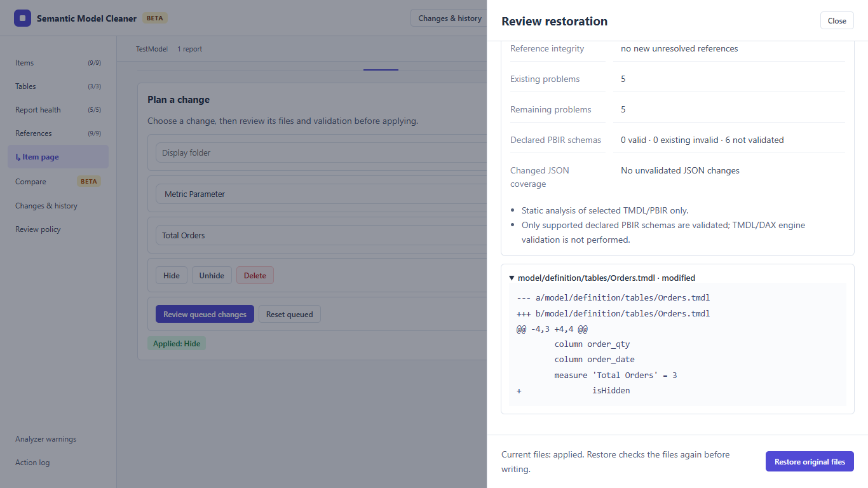Click the TestModel breadcrumb text
868x488 pixels.
[x=152, y=49]
